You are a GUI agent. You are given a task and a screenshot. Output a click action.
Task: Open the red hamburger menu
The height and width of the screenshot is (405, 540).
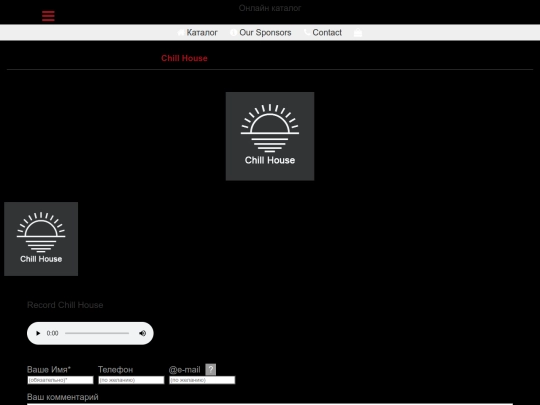point(48,16)
